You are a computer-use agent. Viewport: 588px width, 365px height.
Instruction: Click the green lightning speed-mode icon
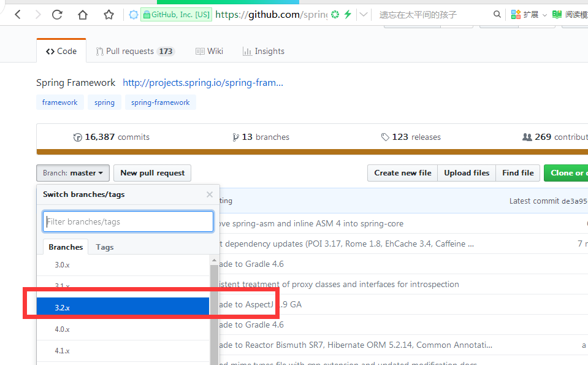(x=348, y=15)
